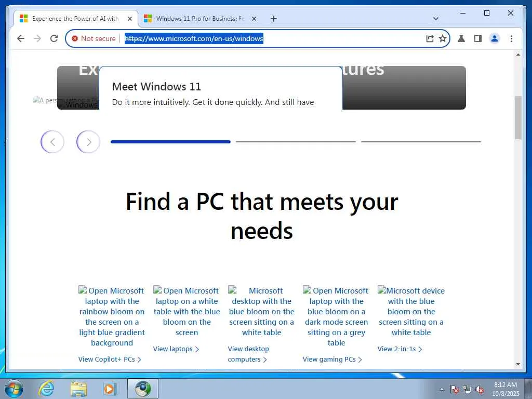The width and height of the screenshot is (532, 399).
Task: Open View gaming PCs link
Action: [x=332, y=360]
